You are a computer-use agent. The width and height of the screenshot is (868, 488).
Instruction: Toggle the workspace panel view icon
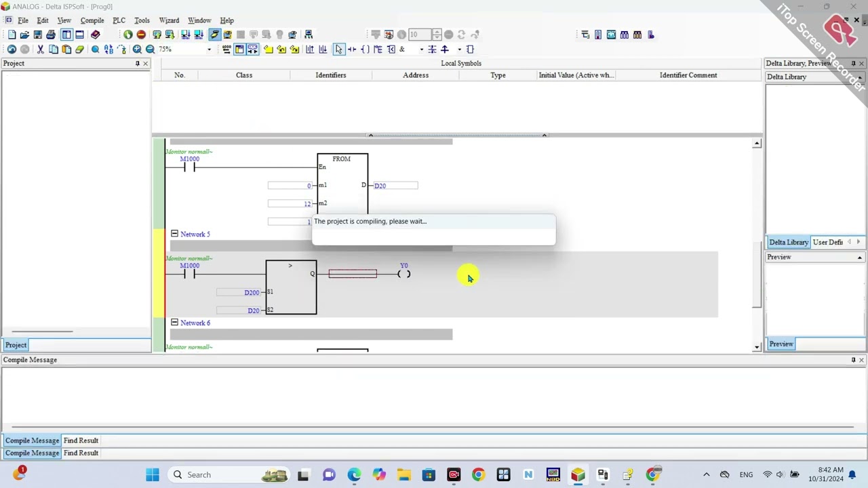coord(66,35)
